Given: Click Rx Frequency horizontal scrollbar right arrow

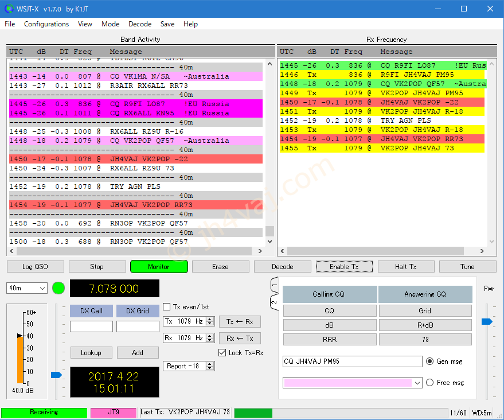Looking at the screenshot, I should (482, 251).
